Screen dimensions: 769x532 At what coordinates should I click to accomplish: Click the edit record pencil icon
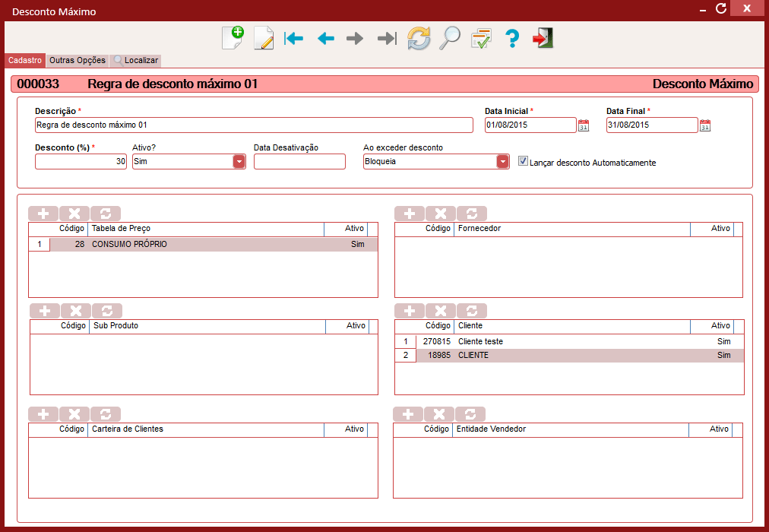click(264, 38)
